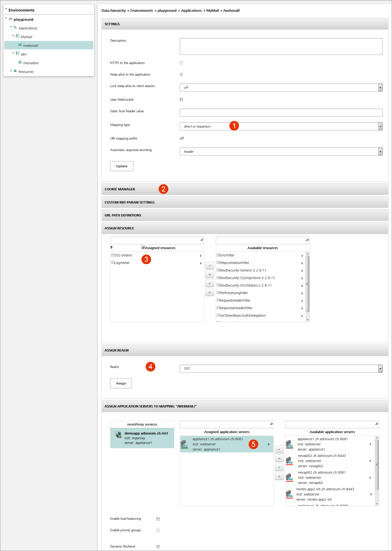This screenshot has height=551, width=392.
Task: Click move-all-left arrow between resource lists
Action: pos(210,292)
